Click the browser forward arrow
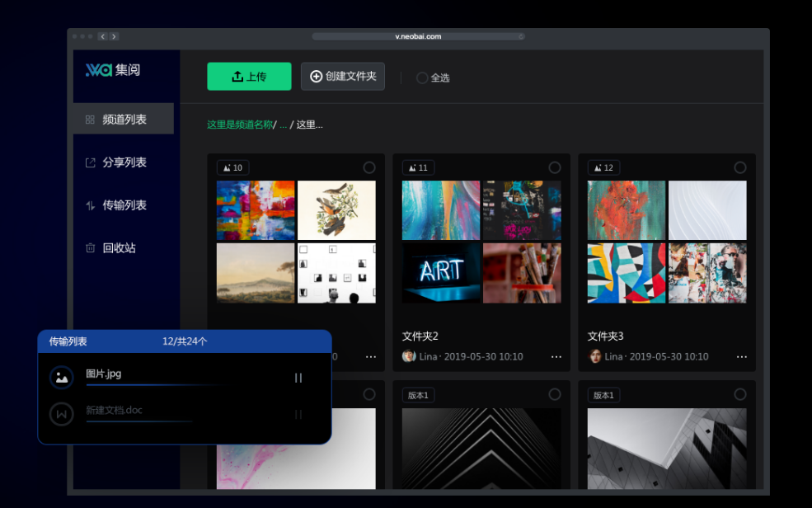 point(114,36)
